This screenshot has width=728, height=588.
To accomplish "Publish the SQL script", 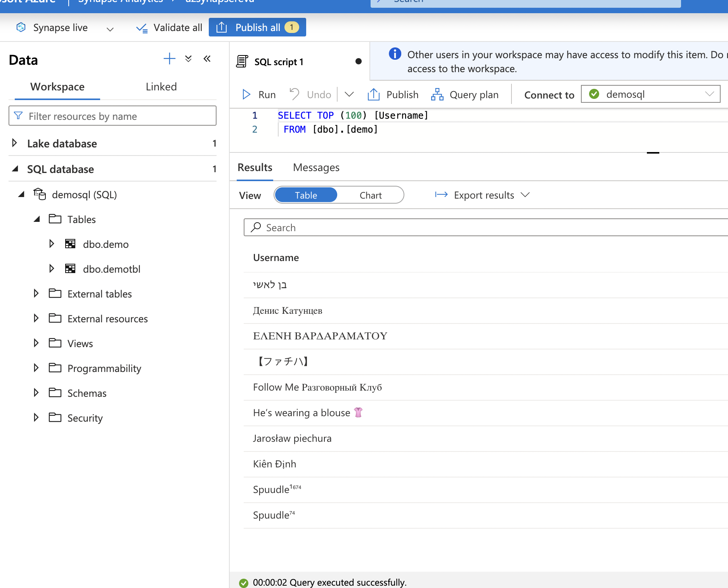I will pos(393,95).
